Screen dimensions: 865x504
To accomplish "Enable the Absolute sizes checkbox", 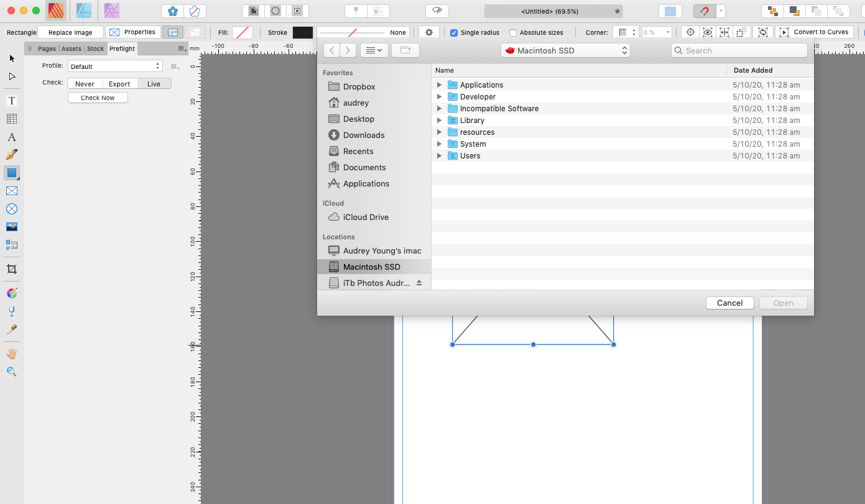I will 514,32.
